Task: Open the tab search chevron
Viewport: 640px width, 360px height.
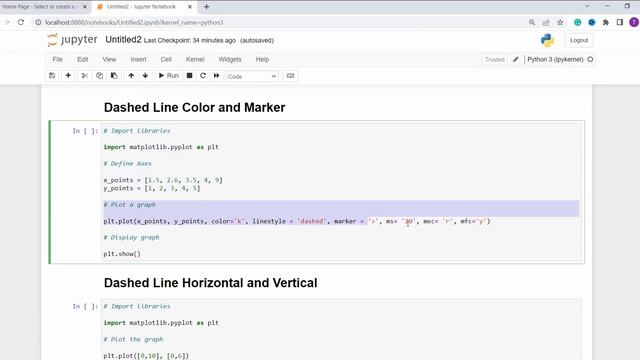Action: coord(587,6)
